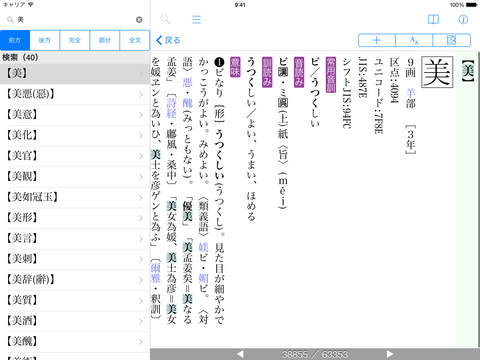
Task: Expand the 【美化】 row chevron
Action: coord(141,136)
